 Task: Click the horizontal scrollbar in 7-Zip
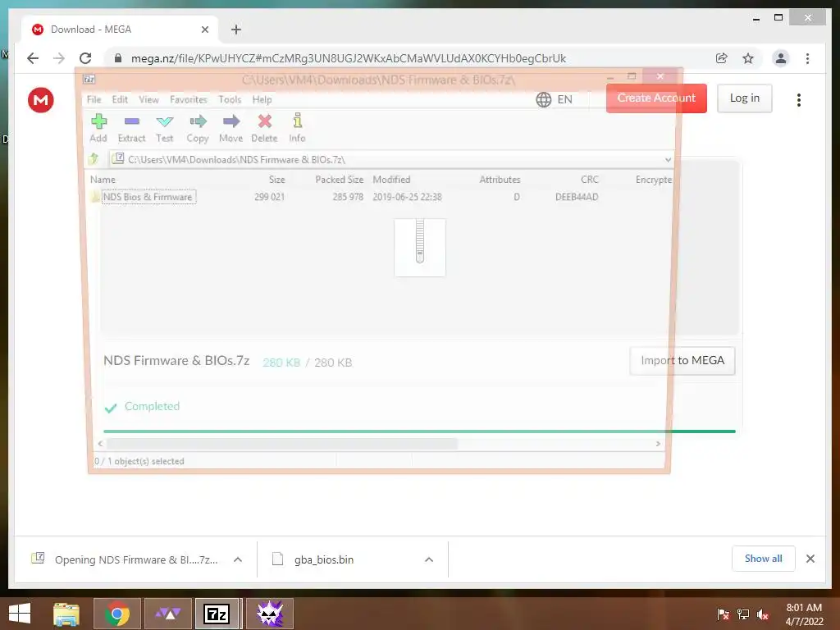tap(282, 444)
